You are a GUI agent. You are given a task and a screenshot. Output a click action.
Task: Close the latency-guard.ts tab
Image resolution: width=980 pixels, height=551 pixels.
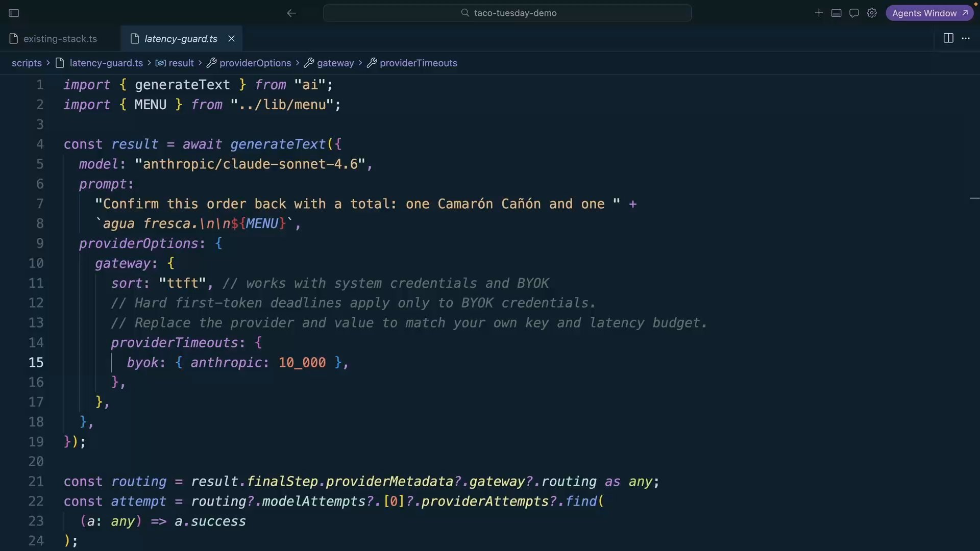pos(231,39)
